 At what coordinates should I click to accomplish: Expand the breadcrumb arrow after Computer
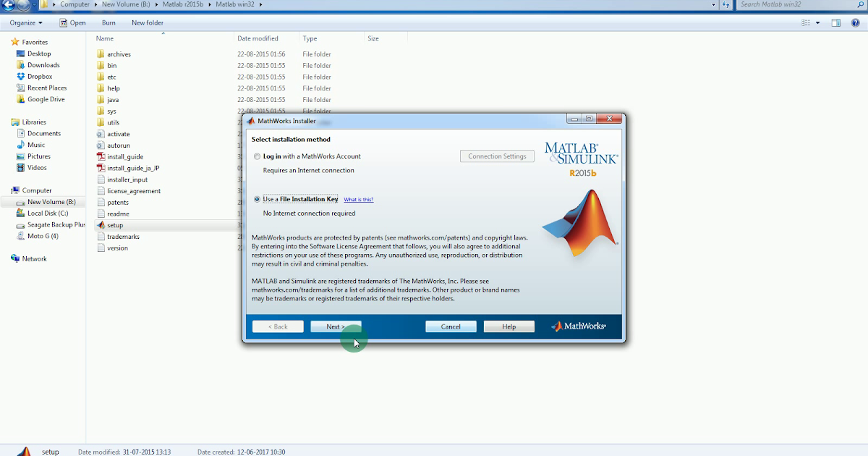95,4
